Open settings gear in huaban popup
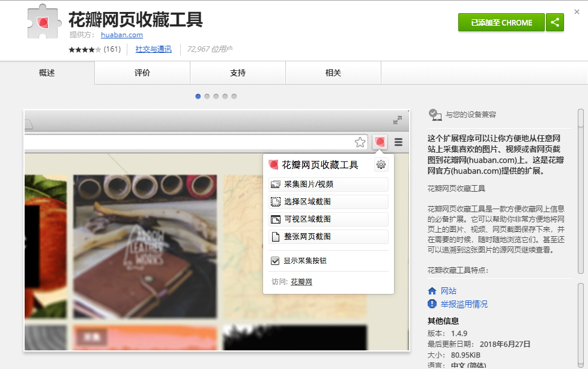Viewport: 588px width, 369px height. tap(381, 165)
